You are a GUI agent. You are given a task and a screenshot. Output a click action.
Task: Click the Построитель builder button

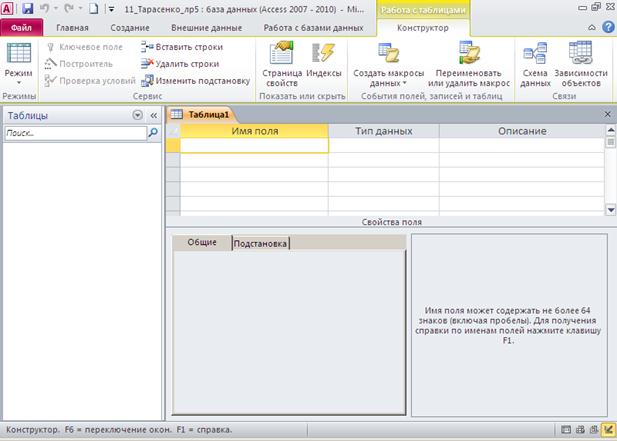(x=79, y=64)
